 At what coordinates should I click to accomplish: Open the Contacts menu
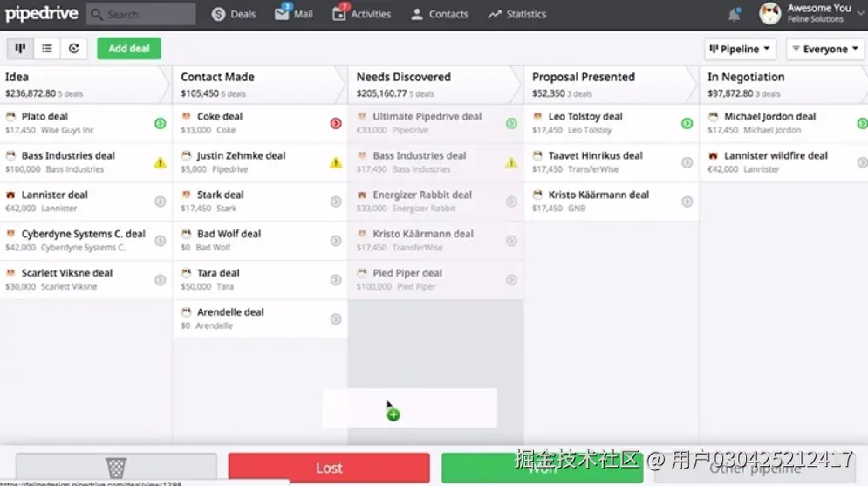(x=440, y=14)
